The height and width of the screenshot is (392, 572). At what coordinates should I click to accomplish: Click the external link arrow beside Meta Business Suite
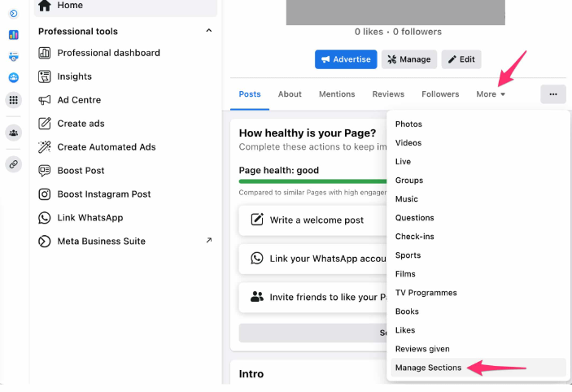pos(208,240)
